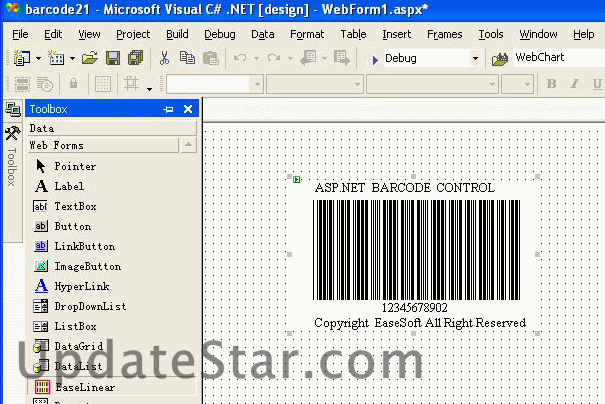Open the Server Explorer side tab icon
This screenshot has height=404, width=605.
coord(13,109)
